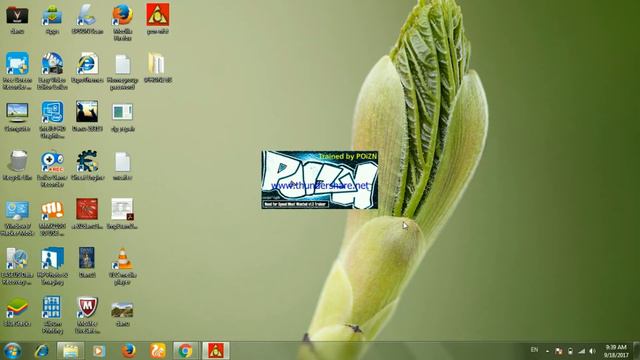Launch the Micromax orange fist shortcut
The image size is (640, 360).
click(52, 210)
